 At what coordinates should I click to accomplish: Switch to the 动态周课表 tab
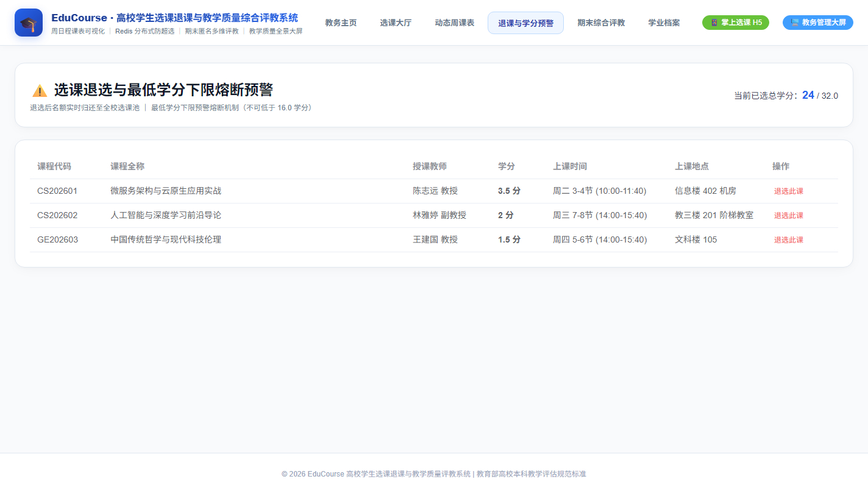tap(454, 23)
